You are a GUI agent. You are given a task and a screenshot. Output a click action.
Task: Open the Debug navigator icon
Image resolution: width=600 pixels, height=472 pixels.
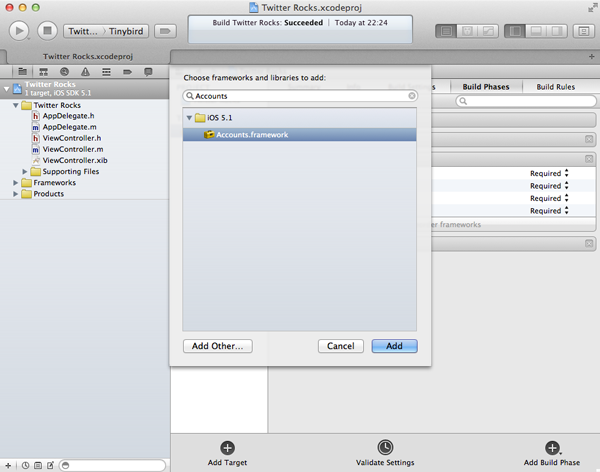(x=106, y=72)
